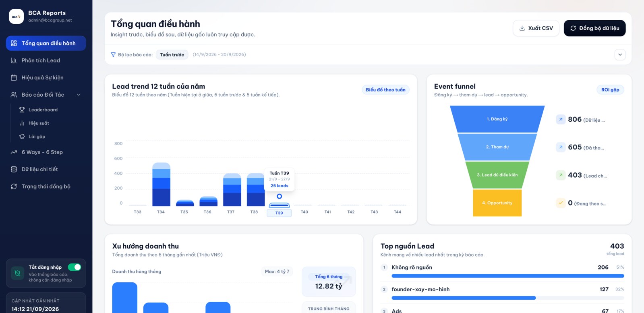Click the Lãi gộp piggy bank icon

pos(22,137)
